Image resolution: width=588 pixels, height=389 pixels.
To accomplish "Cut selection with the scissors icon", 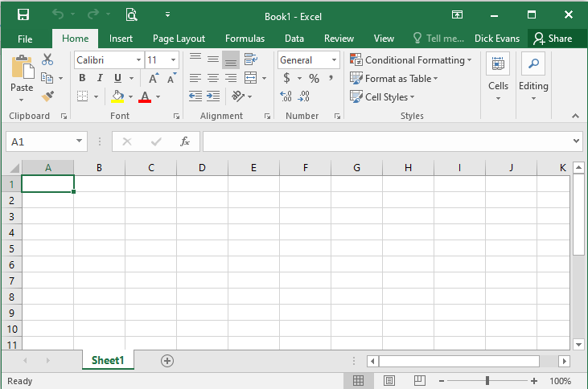I will click(47, 59).
